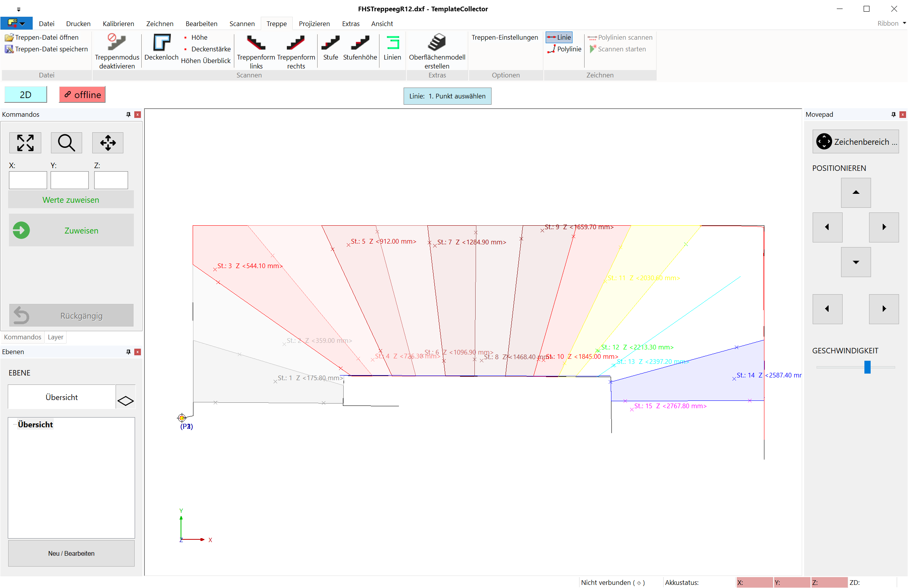Toggle the 2D view mode button
This screenshot has height=588, width=908.
coord(26,95)
